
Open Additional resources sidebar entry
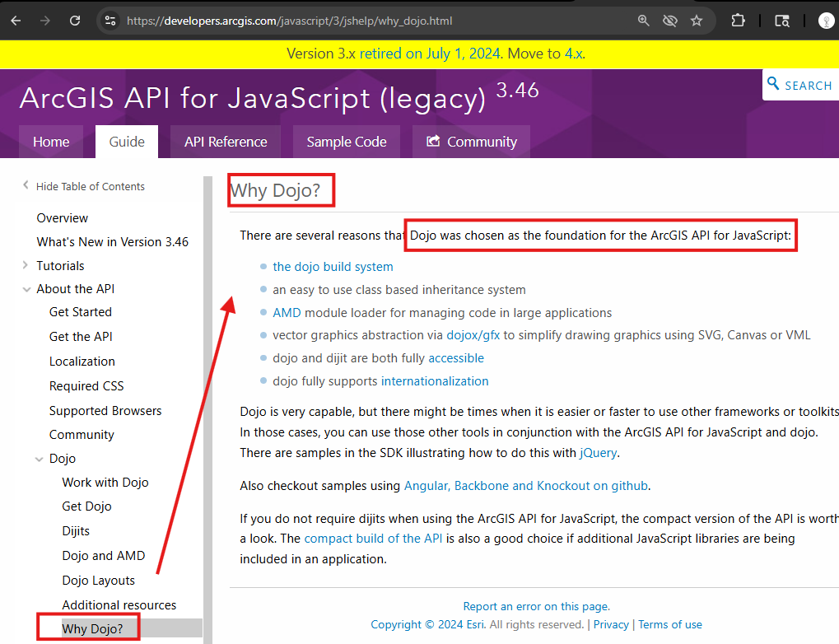119,605
